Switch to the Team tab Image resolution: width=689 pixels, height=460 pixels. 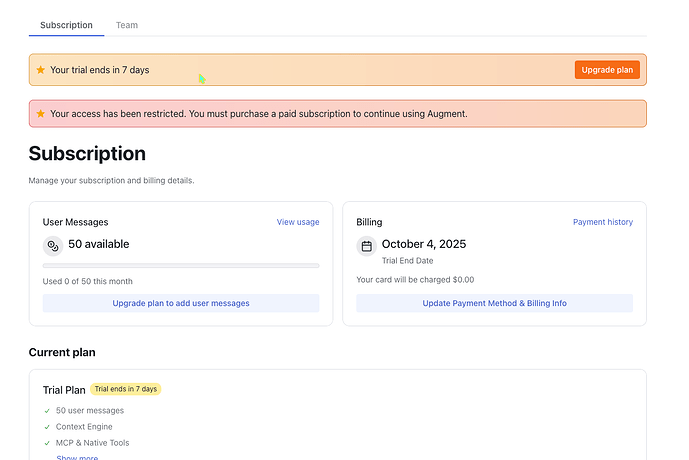point(127,25)
